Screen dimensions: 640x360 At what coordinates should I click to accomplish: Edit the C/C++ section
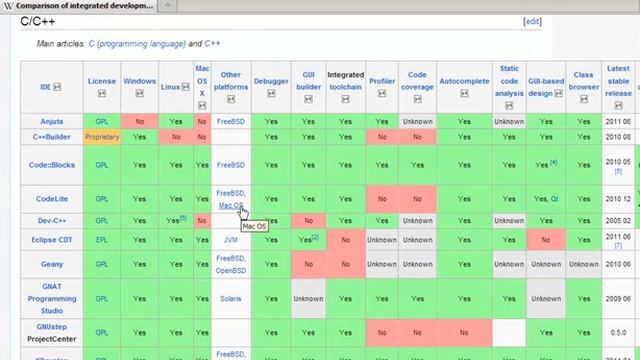tap(532, 22)
